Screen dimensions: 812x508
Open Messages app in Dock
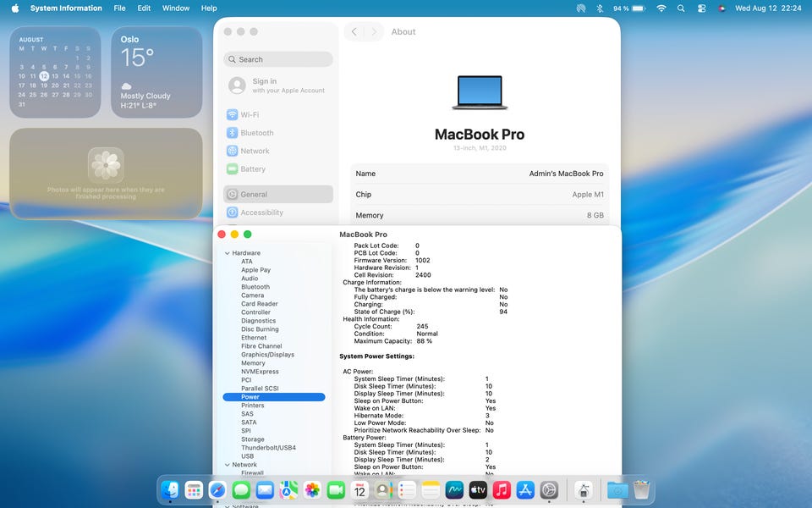(x=241, y=489)
